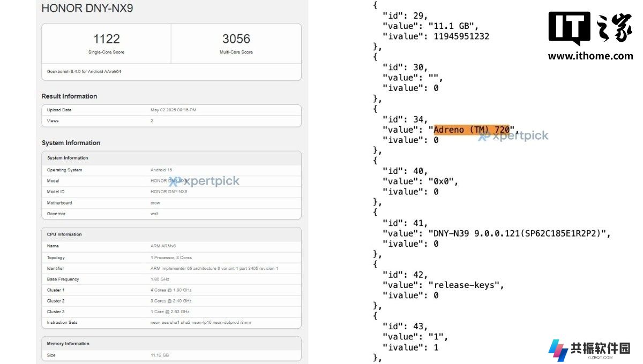Click the JSON line "id": 29

tap(405, 16)
